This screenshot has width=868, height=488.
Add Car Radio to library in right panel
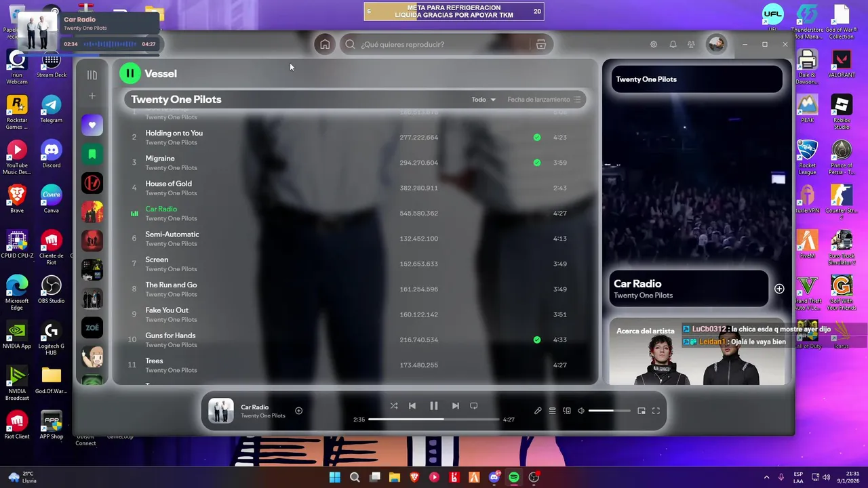[779, 289]
